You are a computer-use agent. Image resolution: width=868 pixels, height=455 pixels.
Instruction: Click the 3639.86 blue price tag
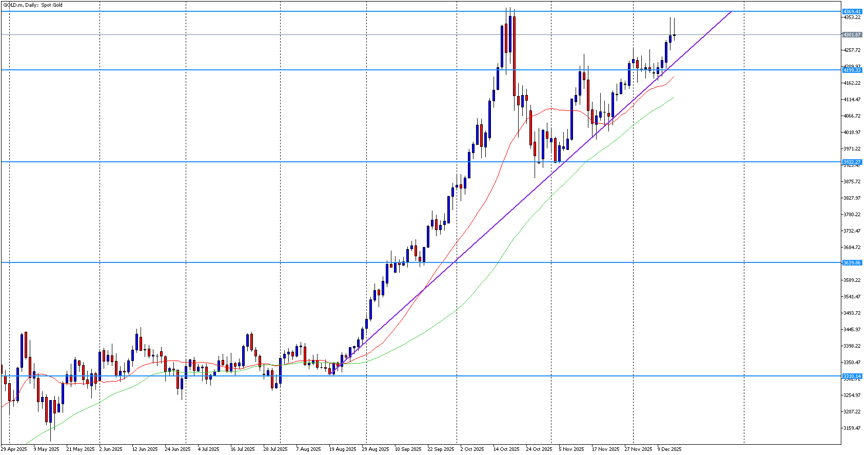point(852,262)
